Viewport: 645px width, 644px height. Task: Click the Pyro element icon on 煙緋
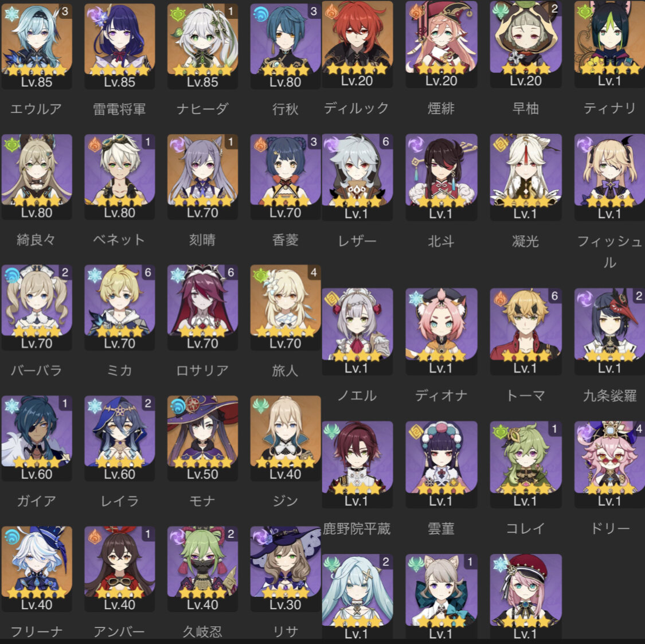click(x=415, y=11)
